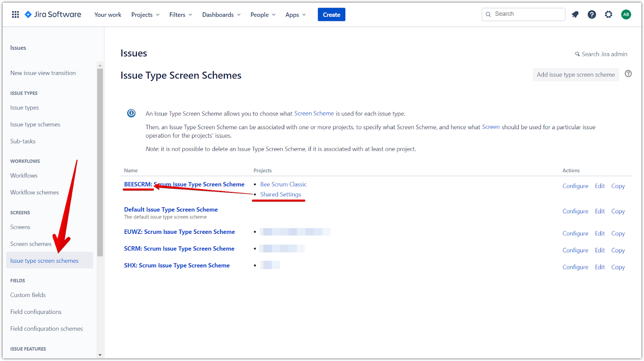Open SCRM: Scrum Issue Type Screen Scheme
Image resolution: width=644 pixels, height=361 pixels.
179,249
